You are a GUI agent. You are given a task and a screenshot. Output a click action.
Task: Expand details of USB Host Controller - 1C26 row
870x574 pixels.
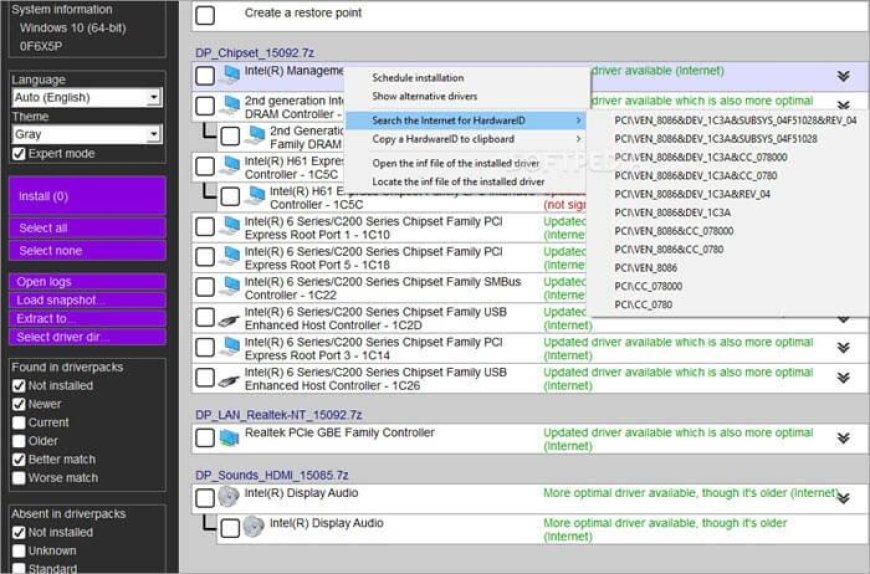click(x=843, y=378)
